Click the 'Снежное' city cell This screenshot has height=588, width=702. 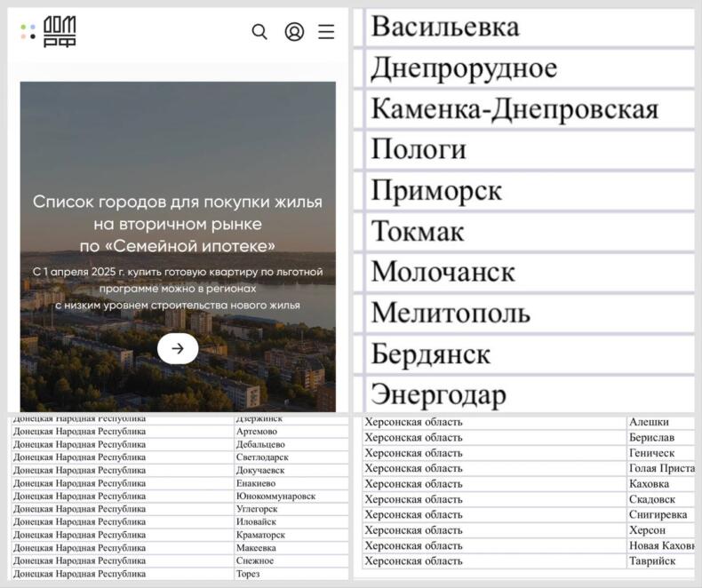291,560
